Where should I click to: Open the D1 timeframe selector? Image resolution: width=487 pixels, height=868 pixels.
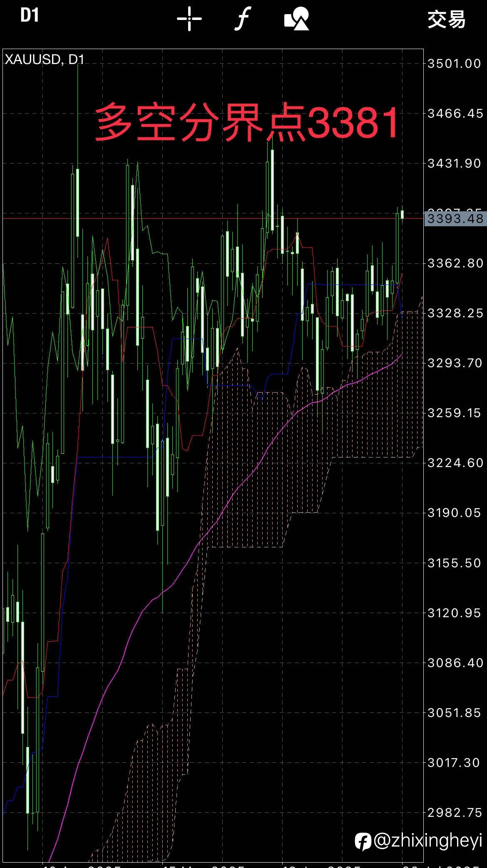[x=30, y=16]
